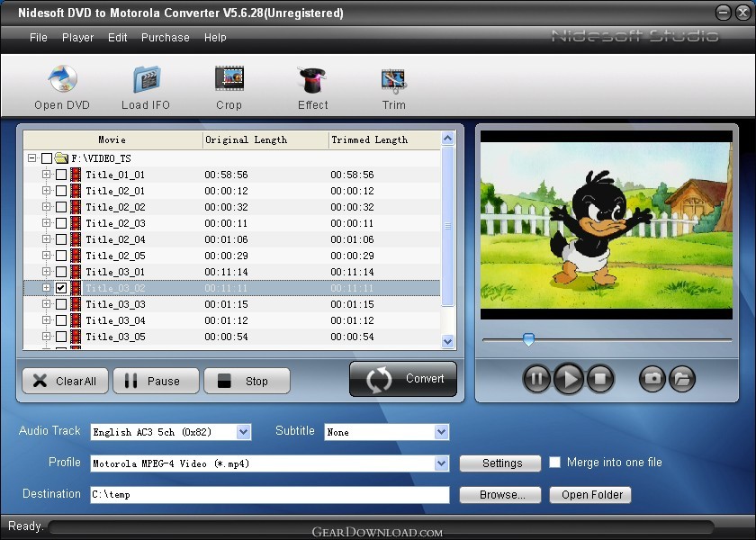This screenshot has height=540, width=756.
Task: Check the F:\VIDEO_TS root checkbox
Action: coord(47,158)
